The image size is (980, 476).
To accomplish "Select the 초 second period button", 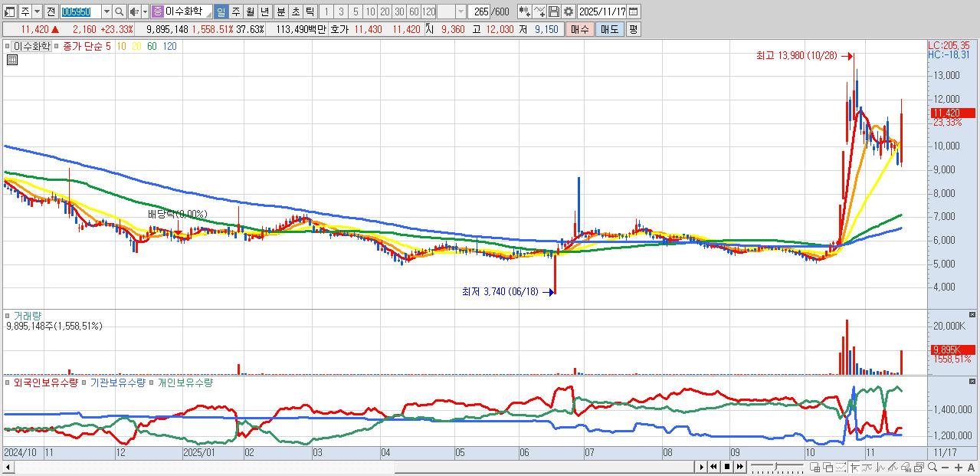I will pos(295,11).
